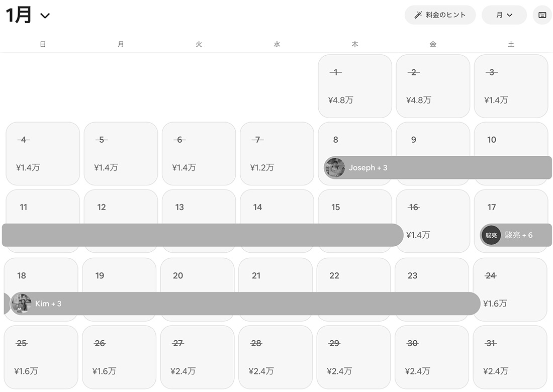Select January 31 date cell
Viewport: 553px width, 392px height.
510,357
